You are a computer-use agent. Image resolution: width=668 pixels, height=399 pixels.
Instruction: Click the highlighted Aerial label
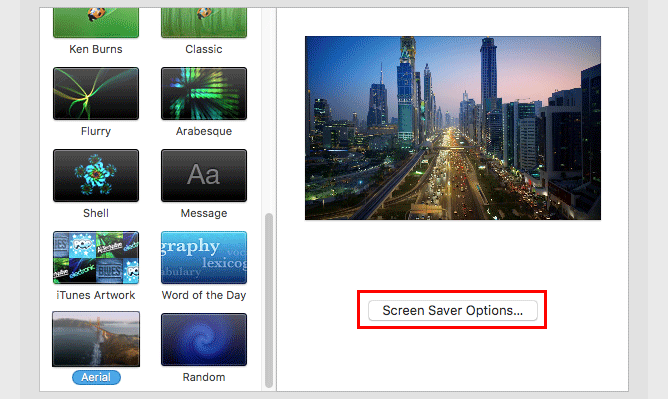(x=96, y=377)
